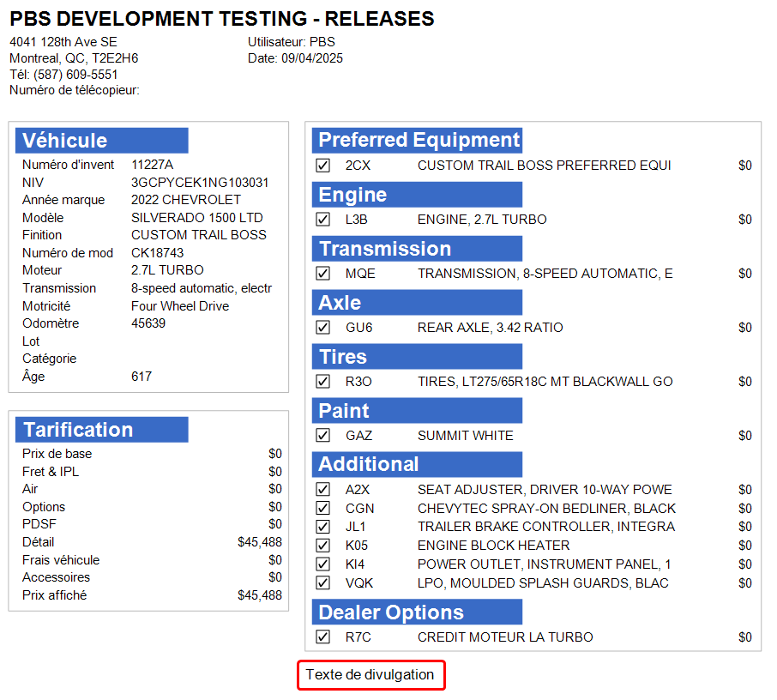777x700 pixels.
Task: Toggle the L3B engine 2.7L Turbo checkbox
Action: (x=323, y=220)
